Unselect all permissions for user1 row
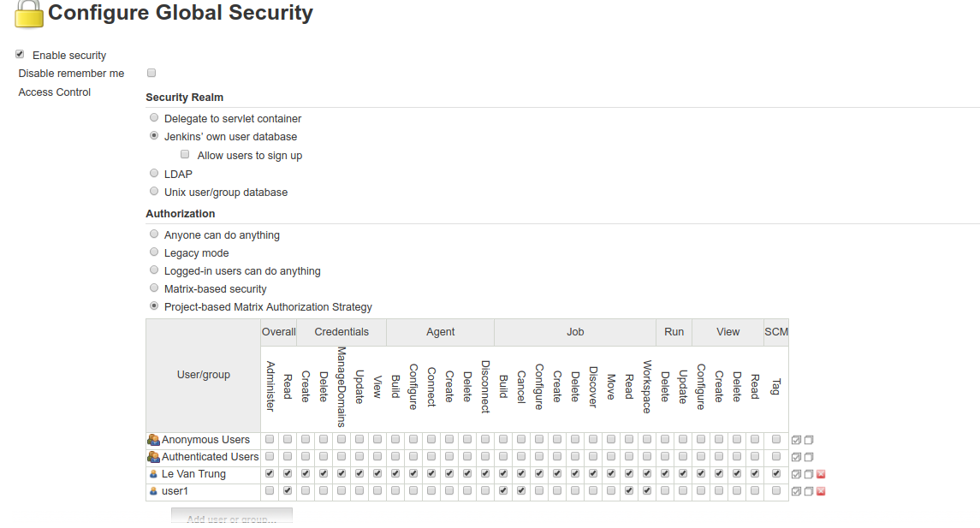980x528 pixels. (x=809, y=491)
